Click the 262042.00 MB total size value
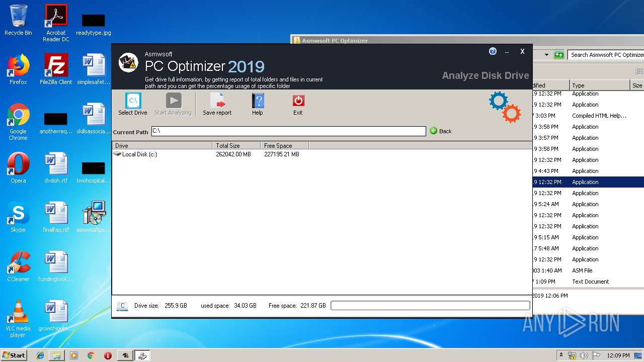The height and width of the screenshot is (362, 644). pos(233,154)
